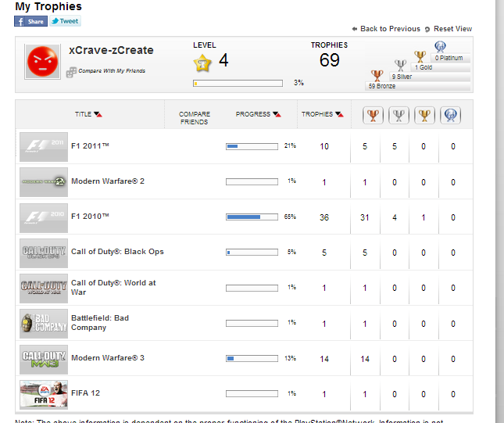Sort the table by the PROGRESS column
This screenshot has width=504, height=423.
coord(258,114)
